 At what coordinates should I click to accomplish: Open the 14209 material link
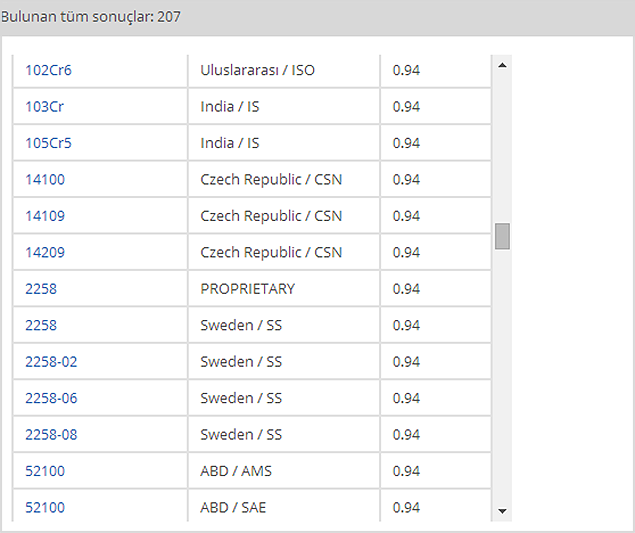(45, 252)
